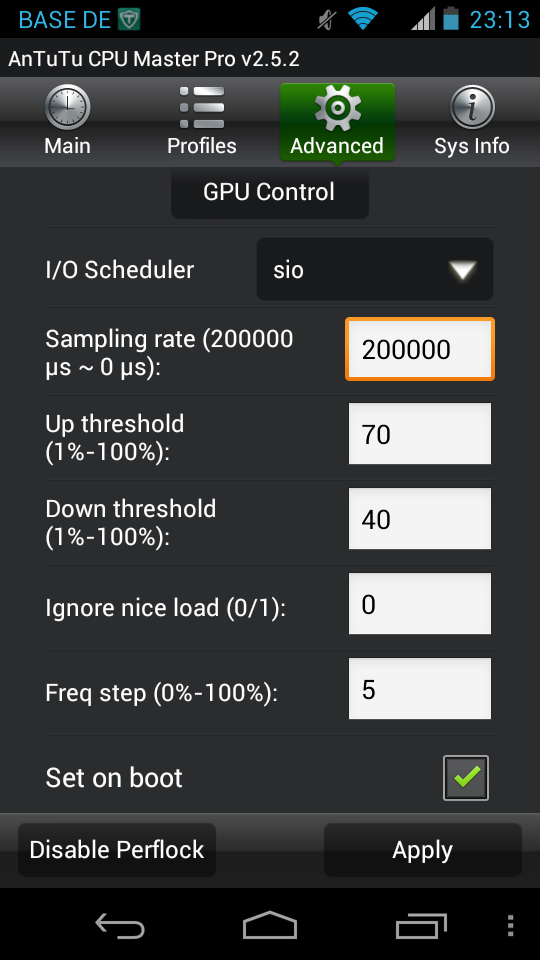Image resolution: width=540 pixels, height=960 pixels.
Task: Click the I/O Scheduler dropdown arrow
Action: point(462,270)
